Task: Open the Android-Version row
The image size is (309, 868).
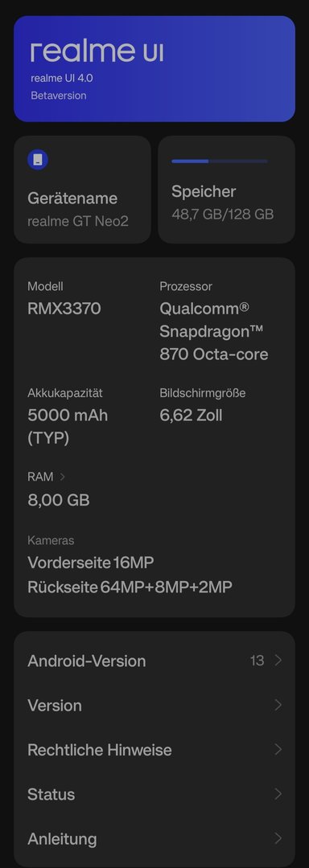Action: (154, 661)
